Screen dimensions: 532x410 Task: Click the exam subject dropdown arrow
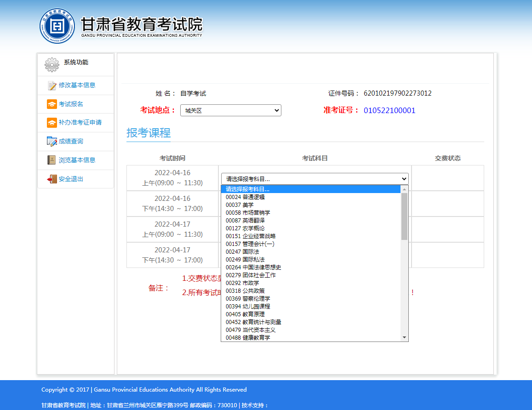tap(404, 178)
